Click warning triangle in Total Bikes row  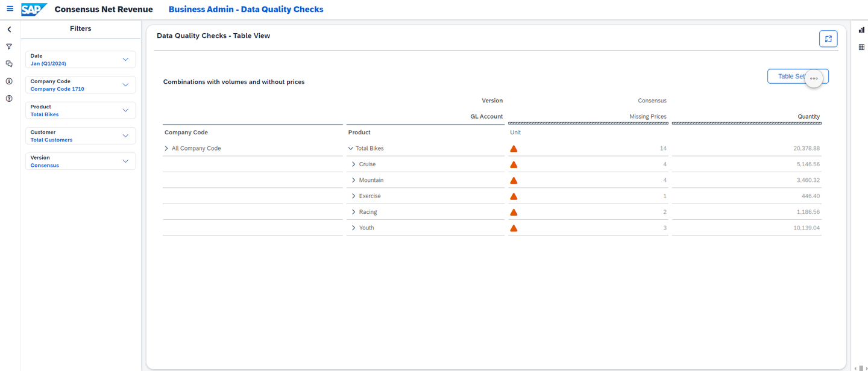514,148
